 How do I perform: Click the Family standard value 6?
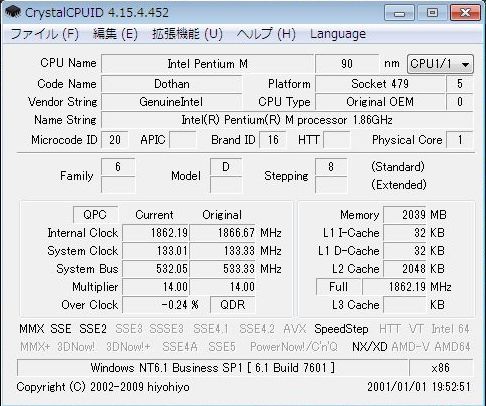(x=118, y=167)
